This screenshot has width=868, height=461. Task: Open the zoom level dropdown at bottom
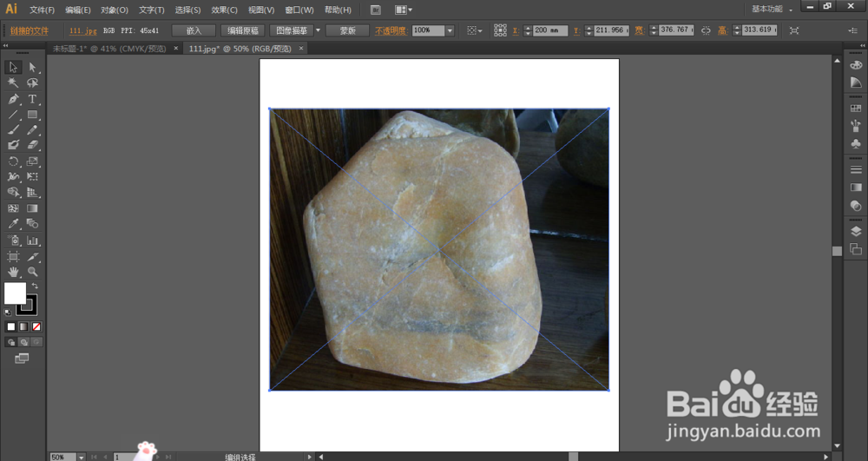point(82,458)
